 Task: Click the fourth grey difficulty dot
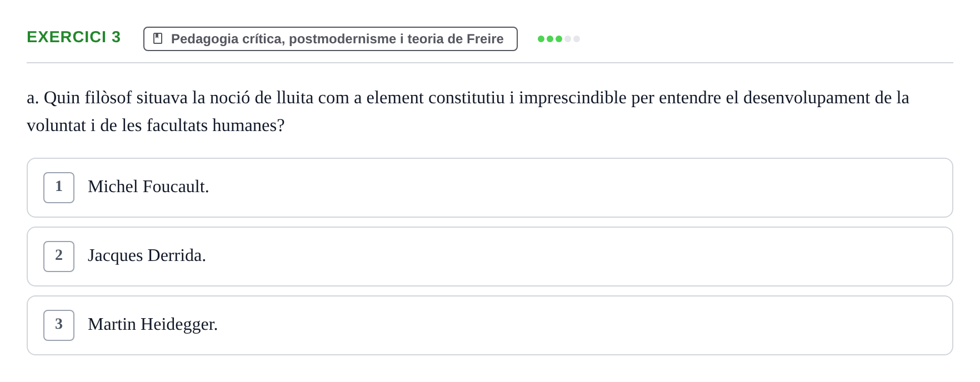point(568,39)
